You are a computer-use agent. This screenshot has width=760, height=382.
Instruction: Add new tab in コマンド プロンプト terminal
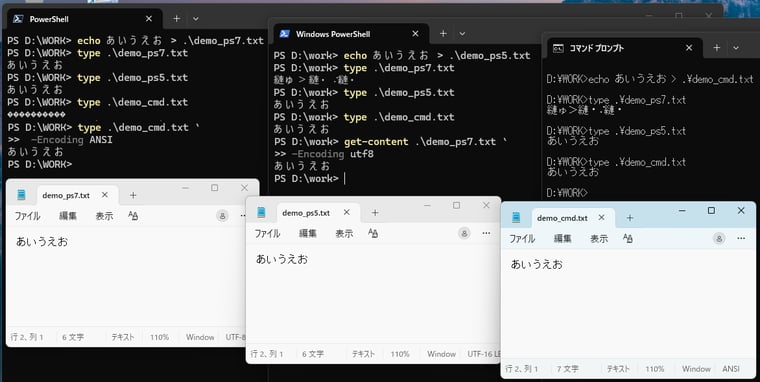[716, 48]
